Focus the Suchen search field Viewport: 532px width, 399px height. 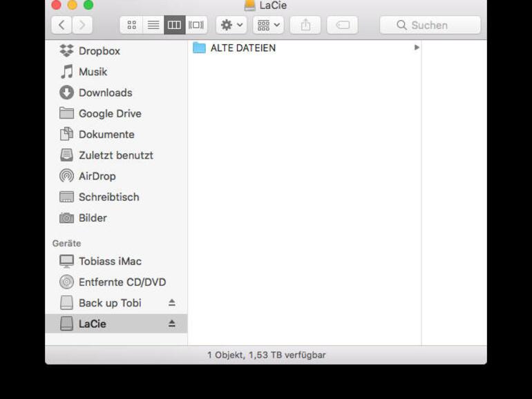click(x=430, y=25)
